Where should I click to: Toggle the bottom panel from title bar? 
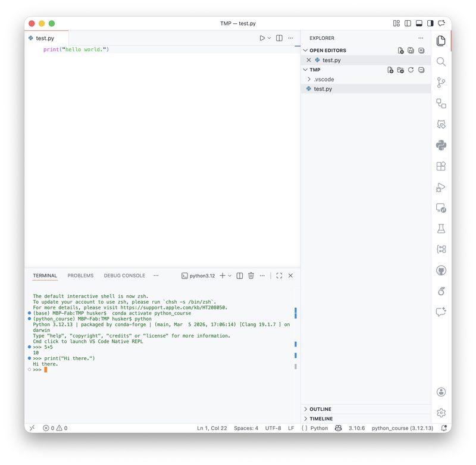point(419,23)
